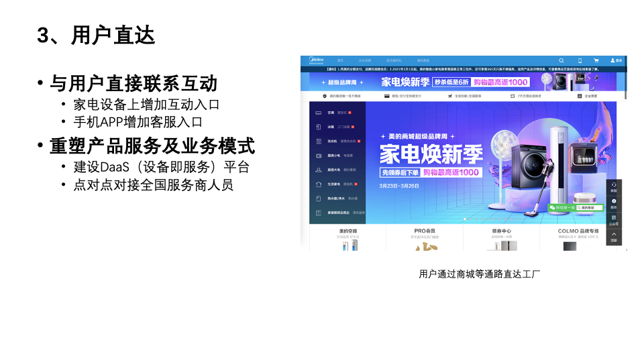This screenshot has width=644, height=362.
Task: Open the search magnifier icon in the header
Action: coord(561,60)
